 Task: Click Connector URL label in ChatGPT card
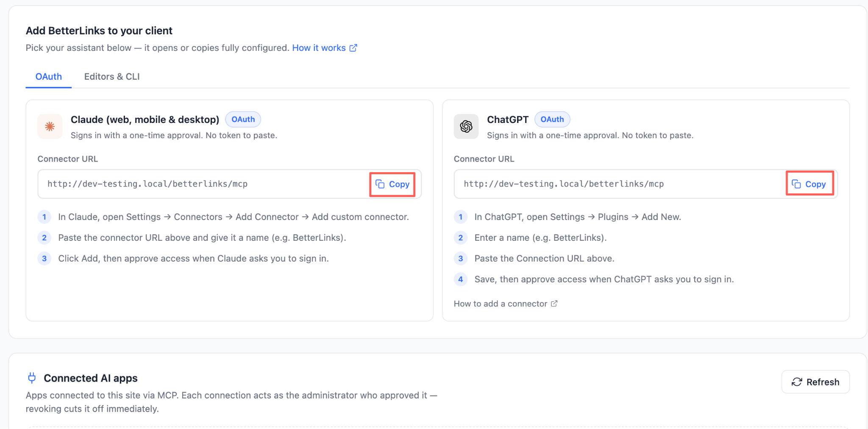pos(484,159)
